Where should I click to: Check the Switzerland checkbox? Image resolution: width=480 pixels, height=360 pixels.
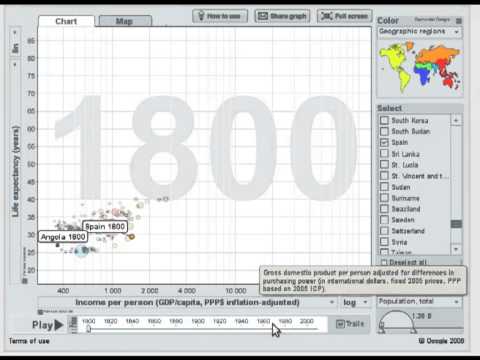tap(384, 231)
